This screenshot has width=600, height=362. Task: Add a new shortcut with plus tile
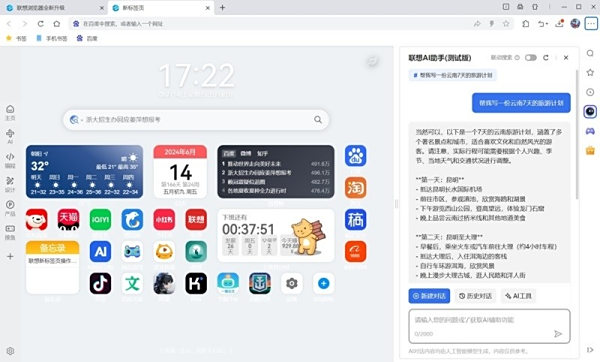coord(324,284)
